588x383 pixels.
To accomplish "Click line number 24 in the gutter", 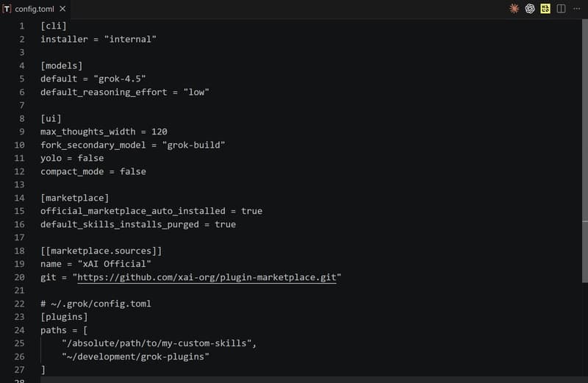I will pyautogui.click(x=20, y=330).
